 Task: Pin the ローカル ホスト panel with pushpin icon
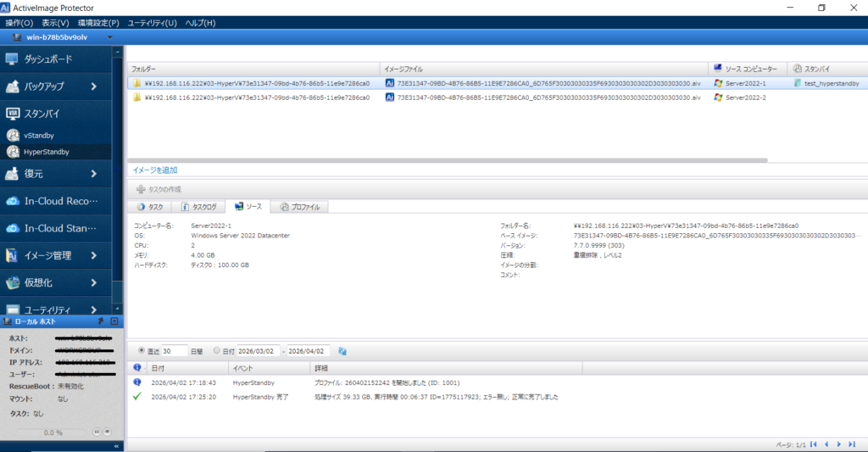[102, 322]
